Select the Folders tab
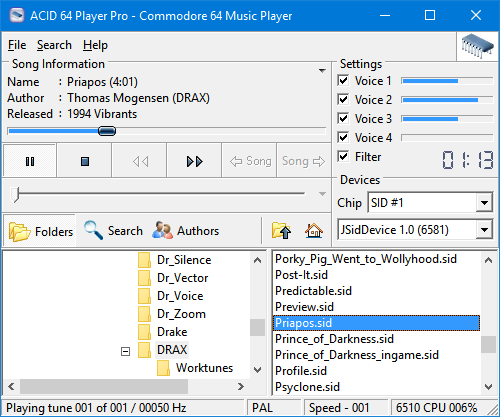 (41, 231)
